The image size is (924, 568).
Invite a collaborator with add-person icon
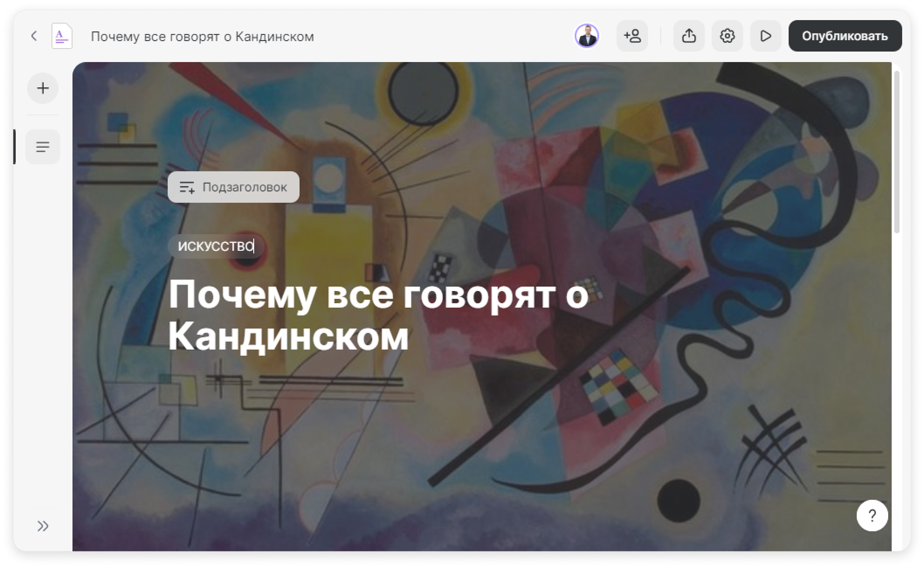point(632,36)
